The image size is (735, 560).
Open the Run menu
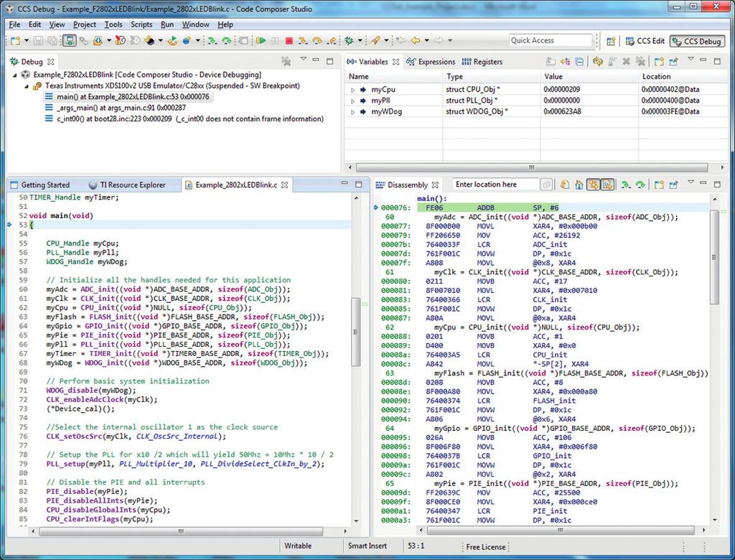tap(167, 24)
